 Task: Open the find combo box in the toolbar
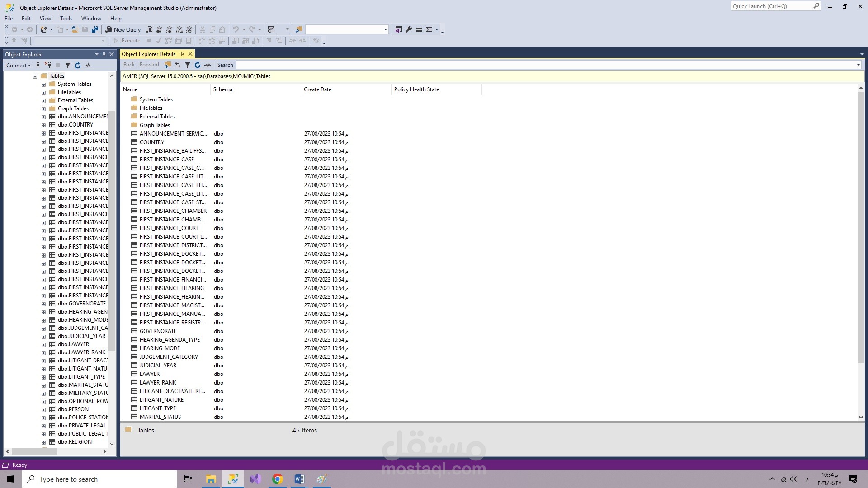(x=347, y=29)
